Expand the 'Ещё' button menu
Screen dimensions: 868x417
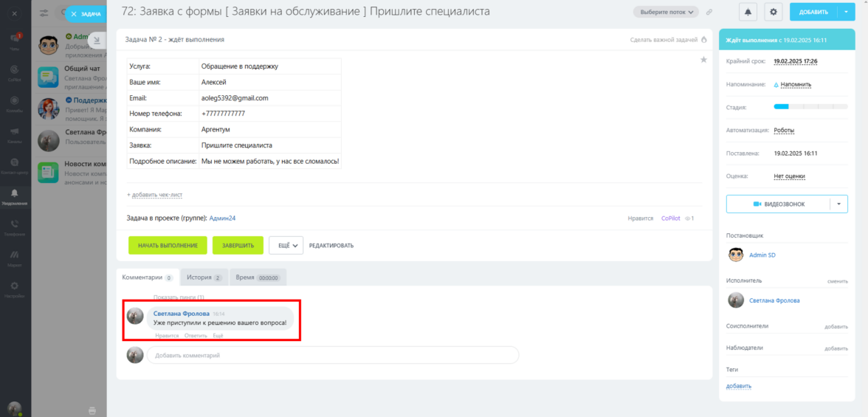tap(286, 245)
